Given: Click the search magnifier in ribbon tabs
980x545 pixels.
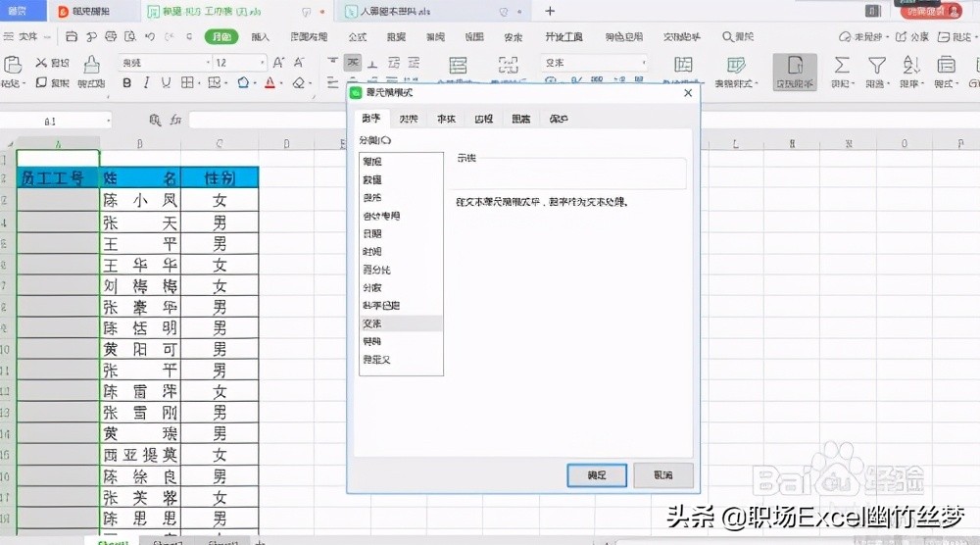Looking at the screenshot, I should pos(727,37).
